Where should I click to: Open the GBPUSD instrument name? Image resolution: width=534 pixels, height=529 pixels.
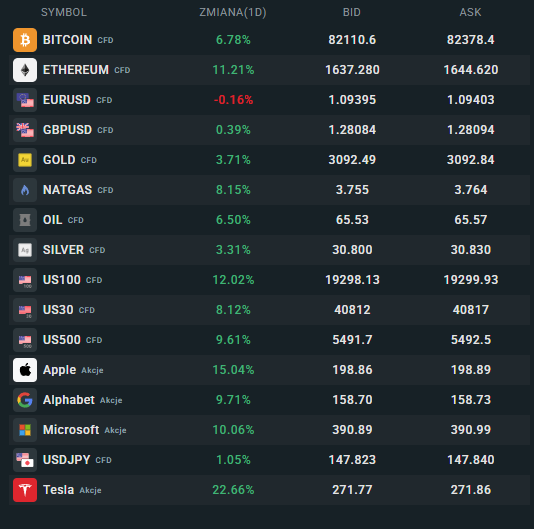coord(67,130)
